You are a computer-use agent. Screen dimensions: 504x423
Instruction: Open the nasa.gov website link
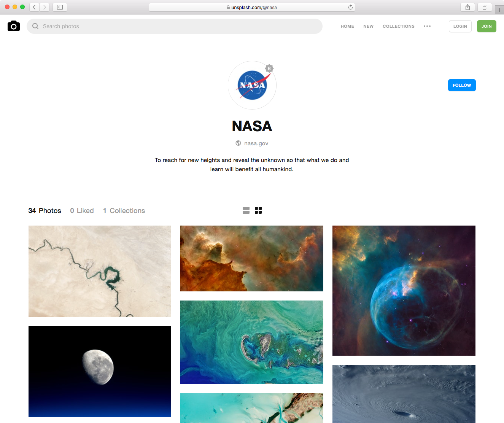(256, 143)
